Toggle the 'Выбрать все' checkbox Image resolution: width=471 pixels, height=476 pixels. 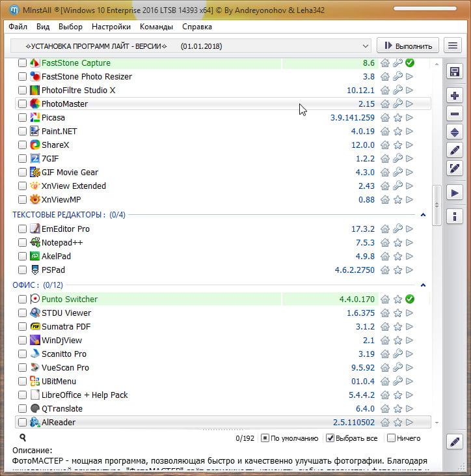tap(330, 438)
